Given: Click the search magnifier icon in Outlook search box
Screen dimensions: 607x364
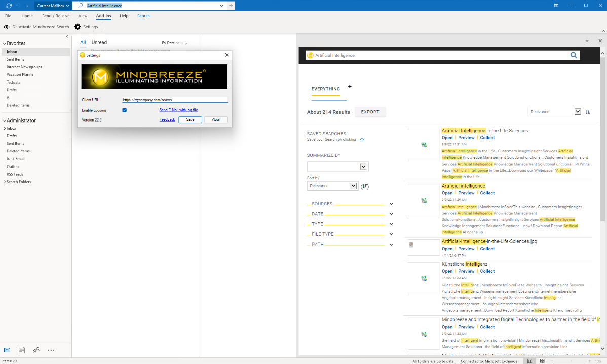Looking at the screenshot, I should point(81,6).
